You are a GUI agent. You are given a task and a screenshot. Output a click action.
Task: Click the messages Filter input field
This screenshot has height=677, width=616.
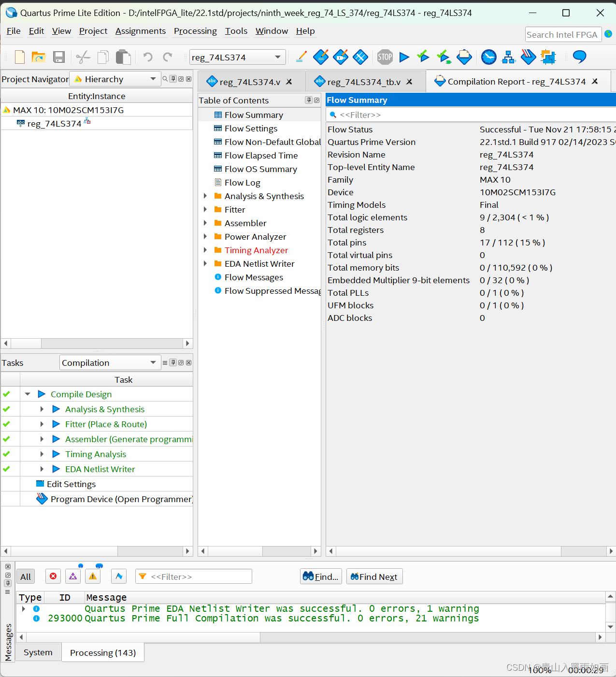[x=194, y=576]
